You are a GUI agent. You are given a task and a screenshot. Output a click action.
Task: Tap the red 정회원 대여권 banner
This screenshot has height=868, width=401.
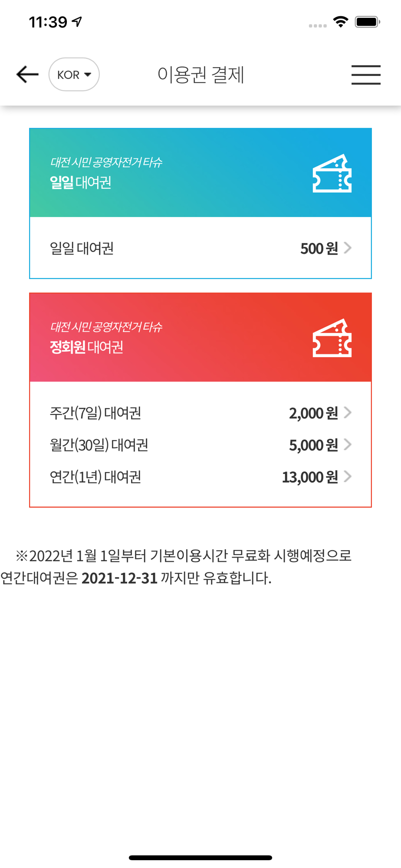coord(200,337)
